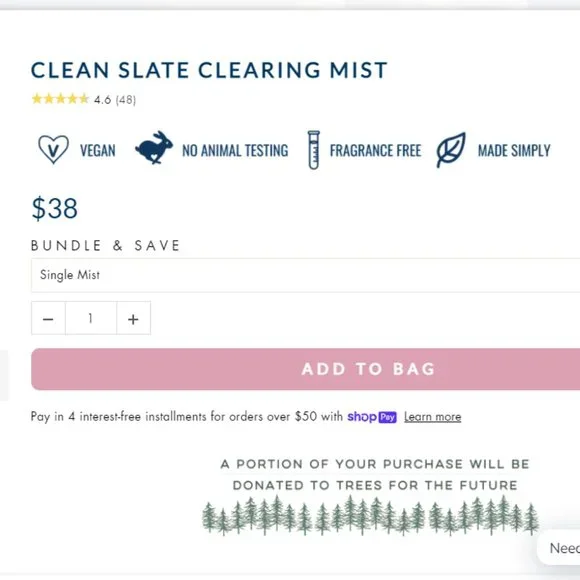The height and width of the screenshot is (580, 580).
Task: Click the Fragrance Free label text
Action: 375,151
